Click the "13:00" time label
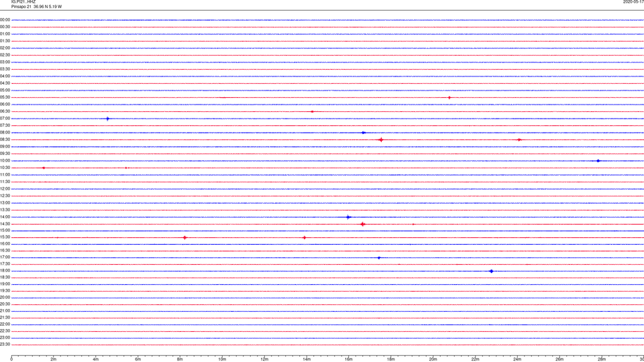Screen dimensions: 644x362 (x=5, y=202)
